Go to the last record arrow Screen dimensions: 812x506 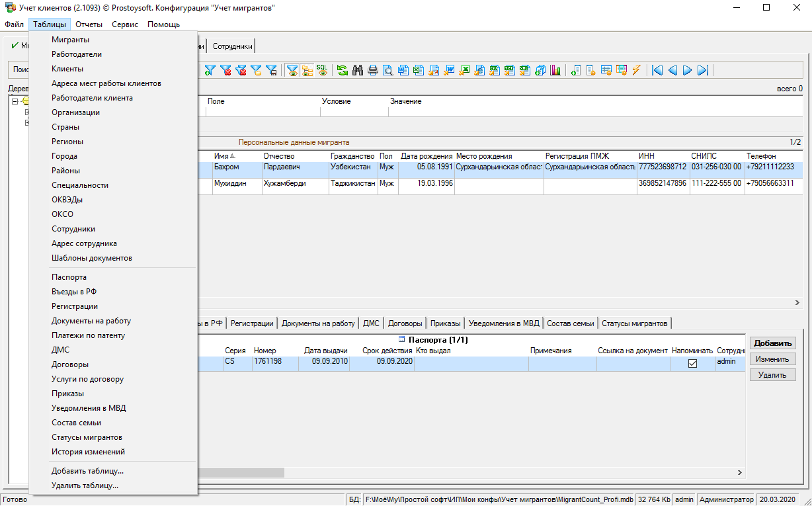(703, 70)
